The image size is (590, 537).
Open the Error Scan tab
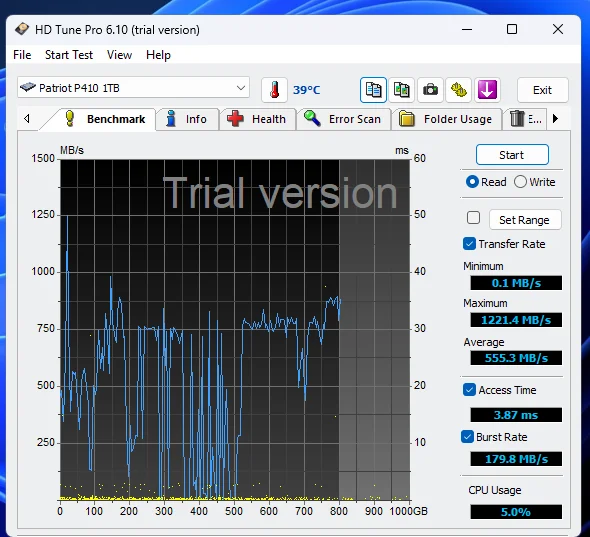(x=343, y=119)
